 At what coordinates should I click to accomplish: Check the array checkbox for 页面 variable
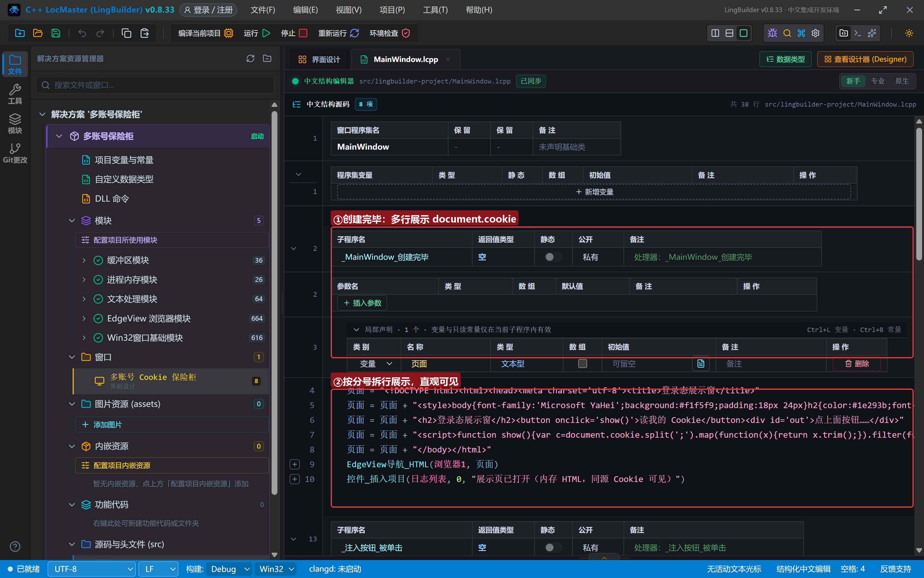[582, 363]
